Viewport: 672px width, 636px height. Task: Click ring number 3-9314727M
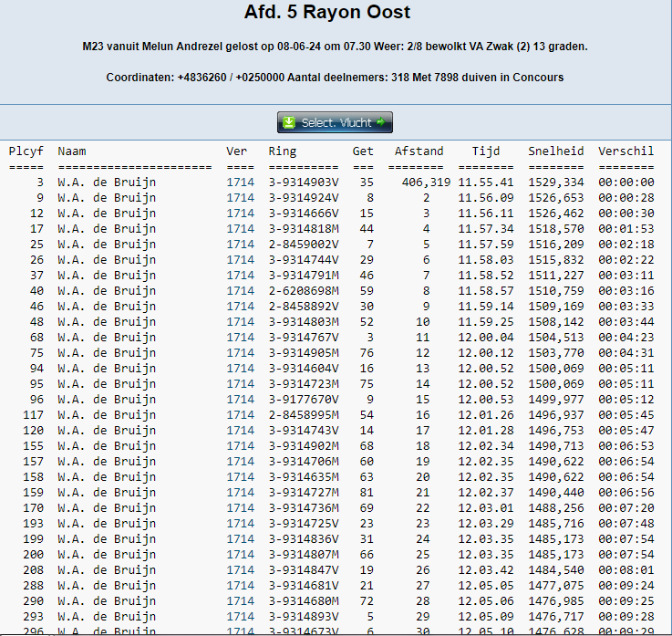pos(304,492)
